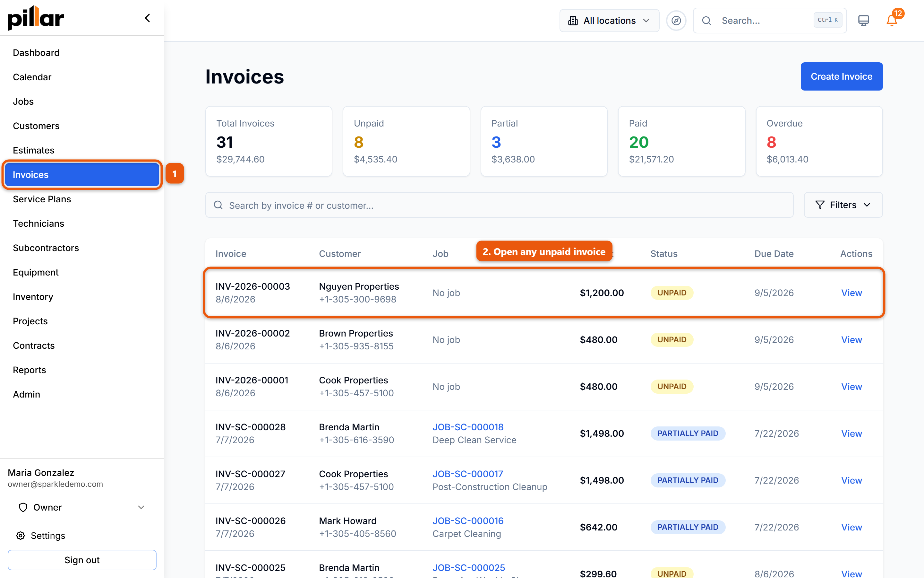Click phone number +1-305-616-3590
The height and width of the screenshot is (578, 924).
click(356, 440)
